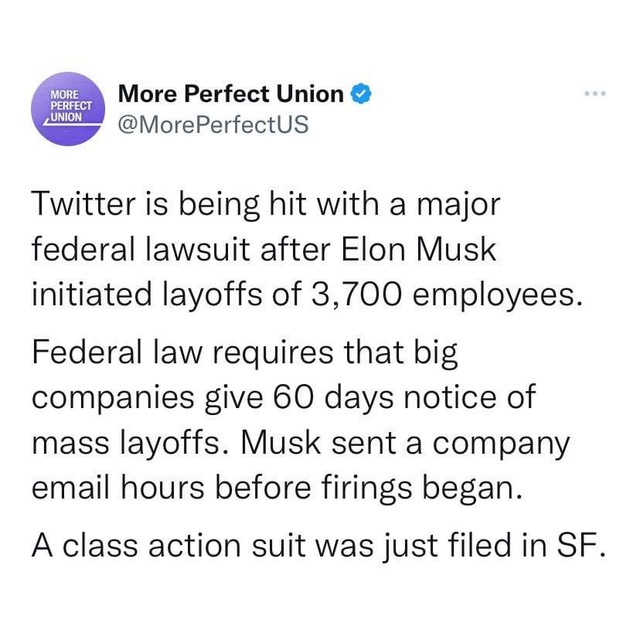Viewport: 640px width, 640px height.
Task: Click the first paragraph about layoffs
Action: pos(300,251)
